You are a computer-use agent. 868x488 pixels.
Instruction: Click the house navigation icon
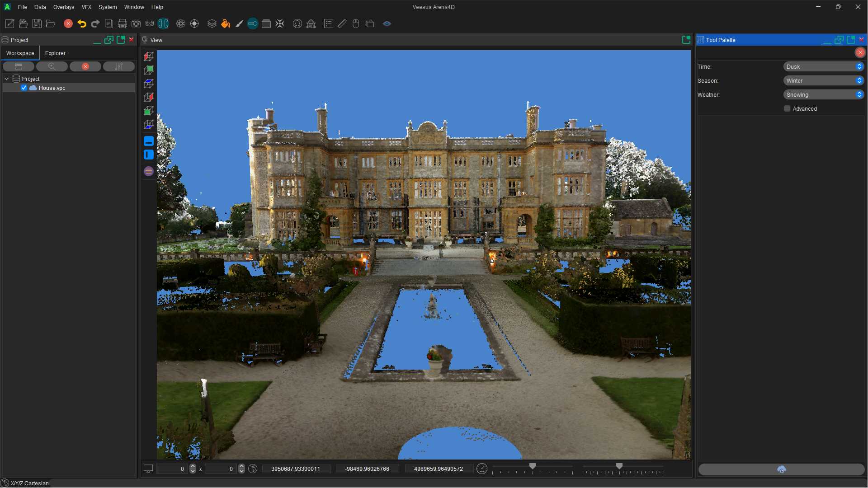point(311,23)
